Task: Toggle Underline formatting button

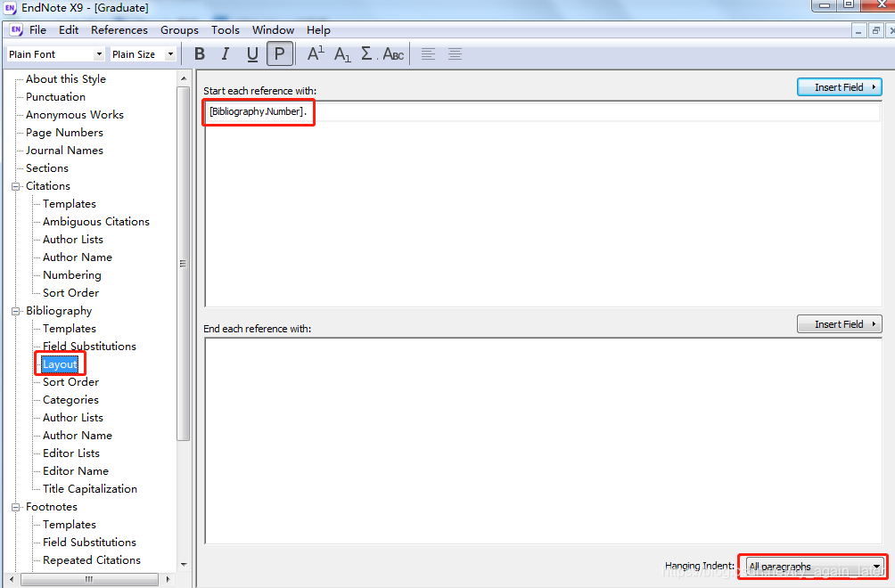Action: pyautogui.click(x=252, y=54)
